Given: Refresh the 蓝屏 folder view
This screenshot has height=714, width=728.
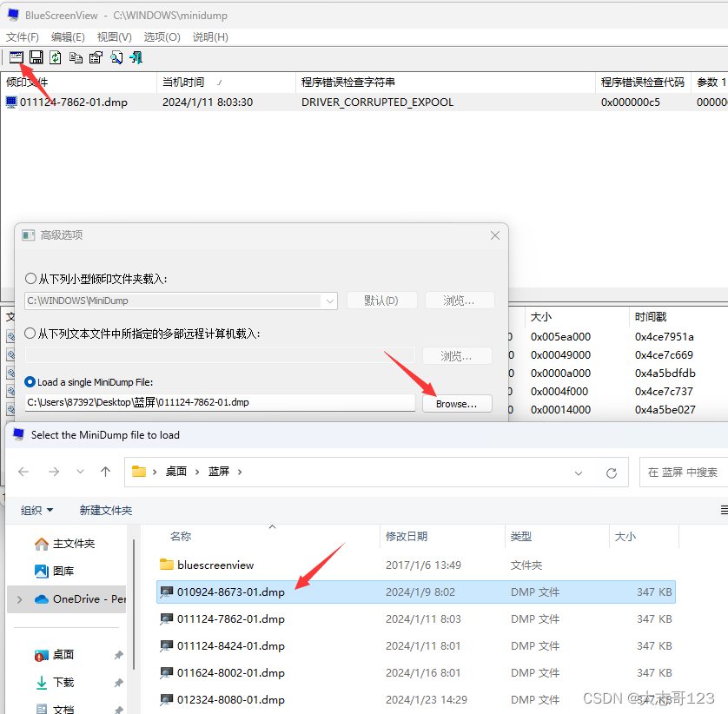Looking at the screenshot, I should (x=612, y=473).
